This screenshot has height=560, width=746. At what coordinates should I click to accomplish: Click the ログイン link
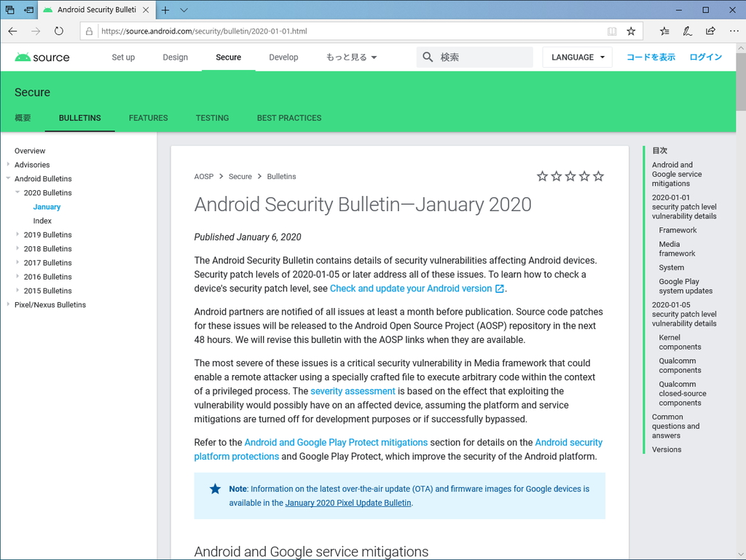pos(705,56)
